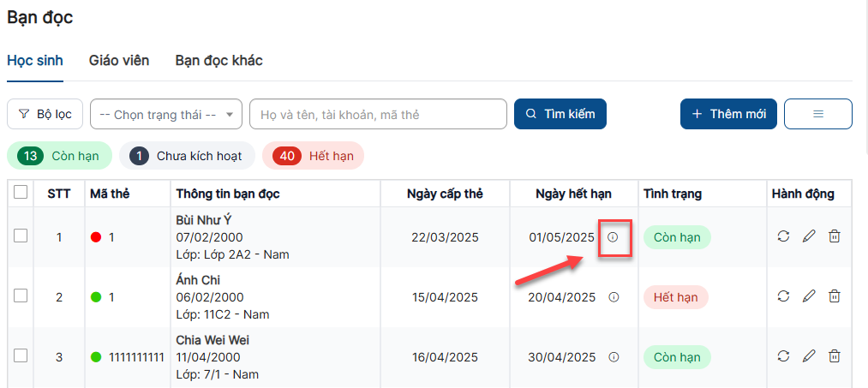
Task: Open the "Chọn trạng thái" dropdown
Action: click(x=166, y=114)
